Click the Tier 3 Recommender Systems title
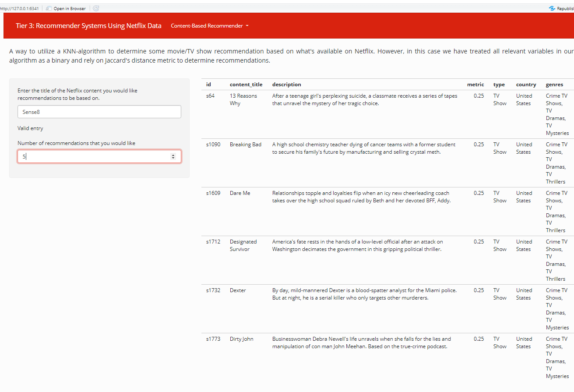 pos(88,26)
